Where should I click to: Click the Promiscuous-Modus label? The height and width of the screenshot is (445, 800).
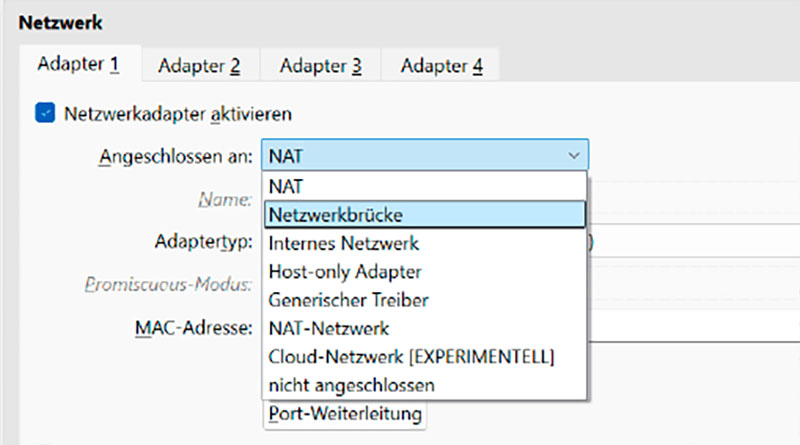168,284
